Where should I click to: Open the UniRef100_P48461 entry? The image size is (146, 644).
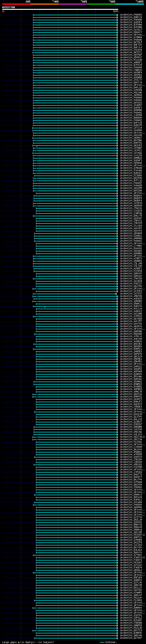131,487
